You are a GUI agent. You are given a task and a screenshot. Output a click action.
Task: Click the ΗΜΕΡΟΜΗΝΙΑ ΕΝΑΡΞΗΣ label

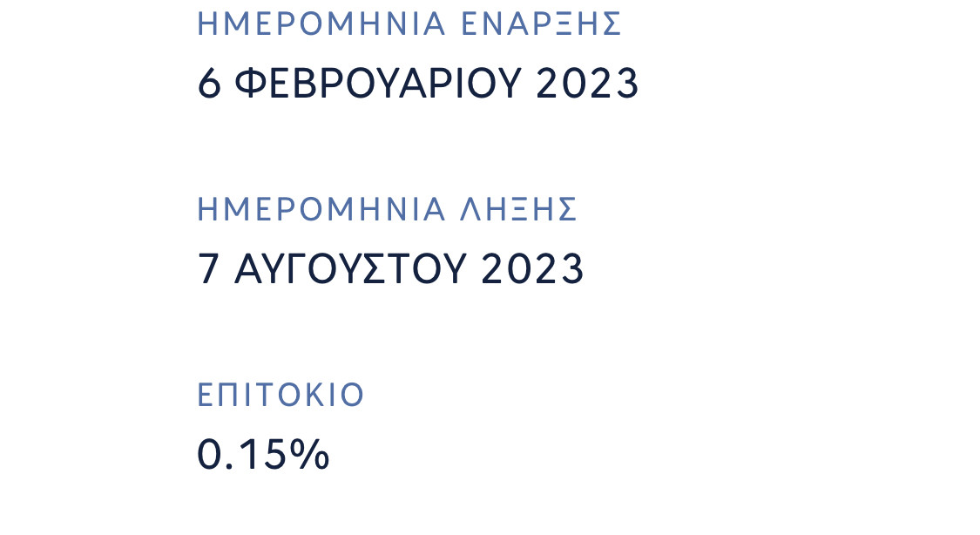409,24
